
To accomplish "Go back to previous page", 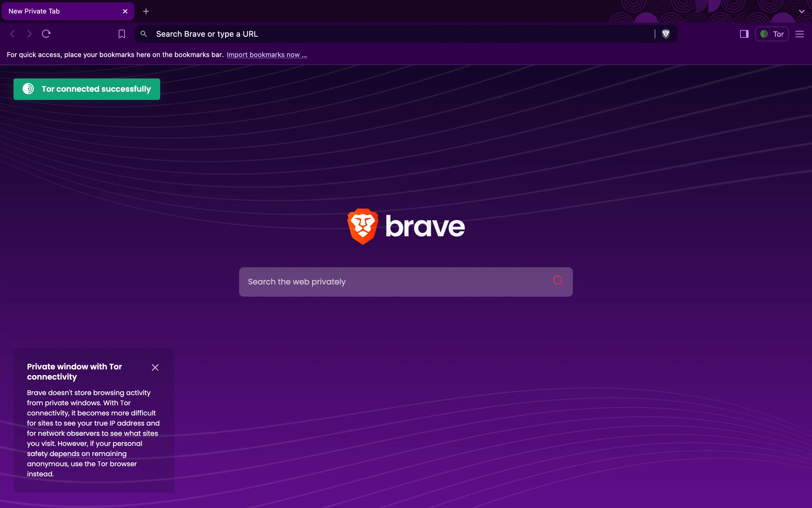I will tap(13, 34).
